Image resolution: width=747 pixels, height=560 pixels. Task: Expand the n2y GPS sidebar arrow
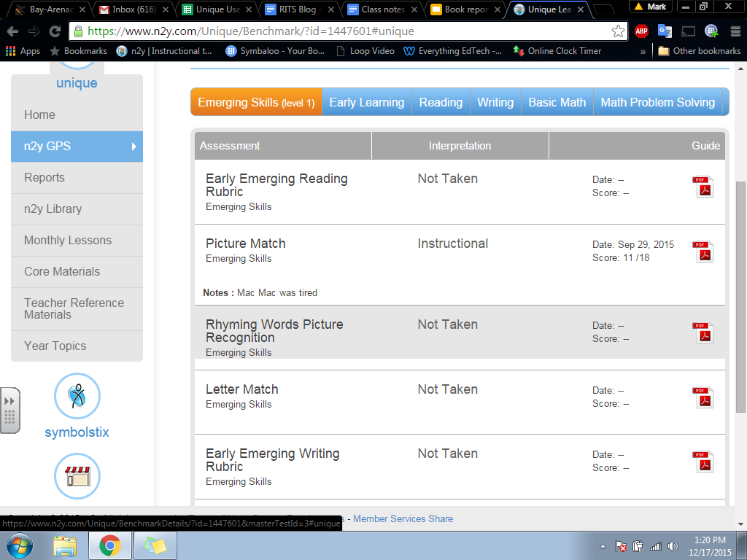coord(134,147)
